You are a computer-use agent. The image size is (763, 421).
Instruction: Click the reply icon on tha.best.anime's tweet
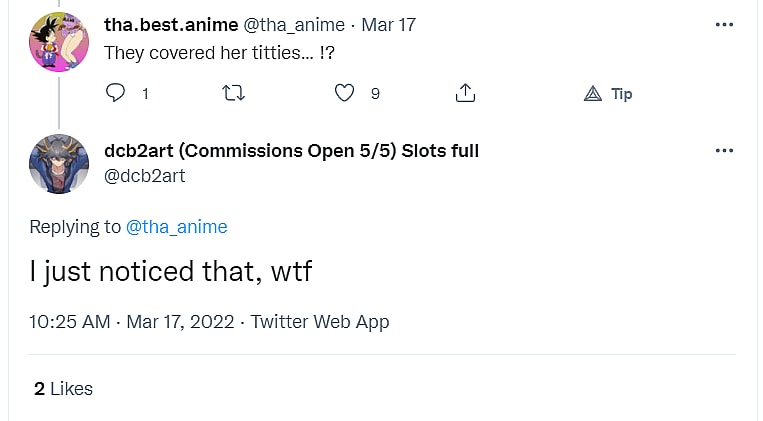tap(116, 93)
